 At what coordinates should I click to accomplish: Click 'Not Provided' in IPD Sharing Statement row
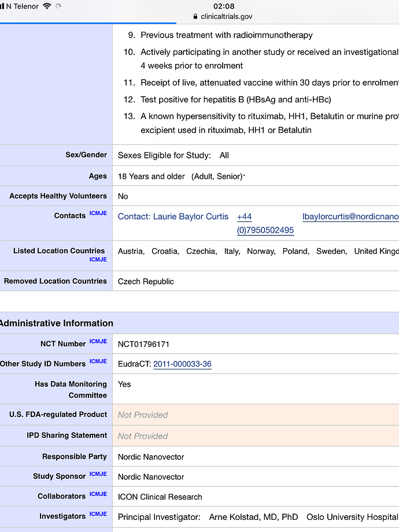143,436
